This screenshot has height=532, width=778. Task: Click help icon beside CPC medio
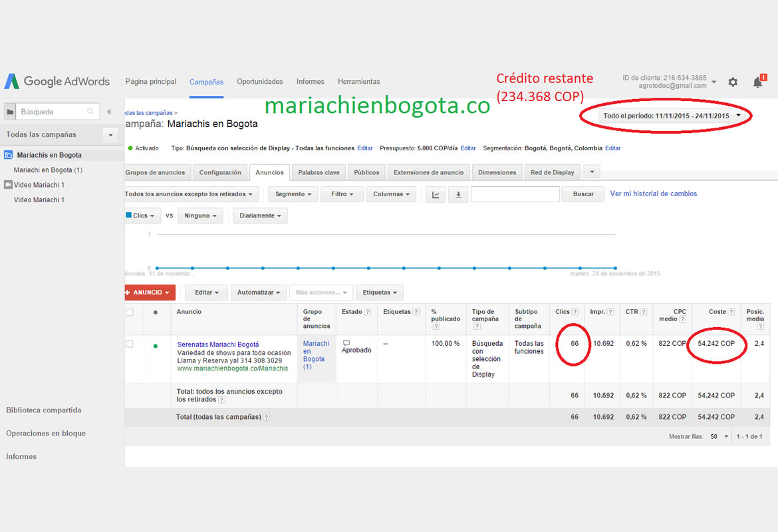683,319
